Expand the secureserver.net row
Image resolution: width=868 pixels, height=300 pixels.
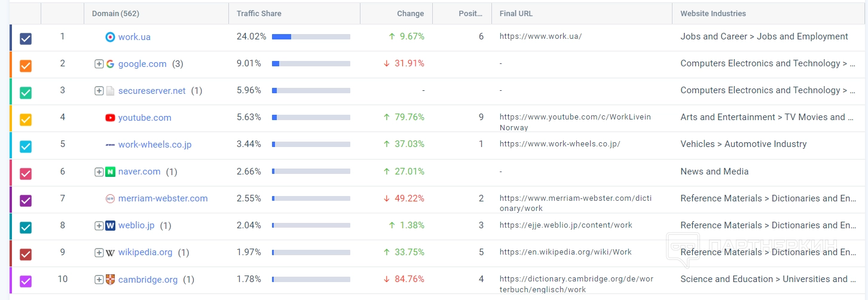(99, 91)
